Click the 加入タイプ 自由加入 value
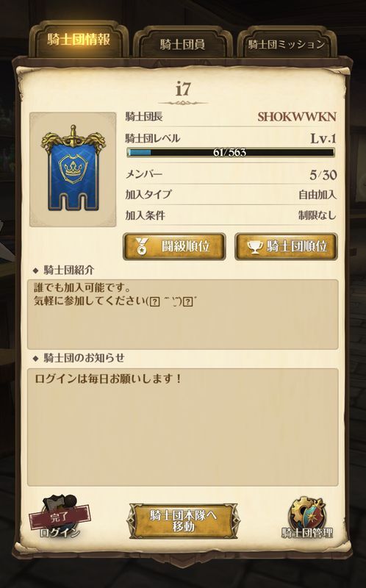 317,195
